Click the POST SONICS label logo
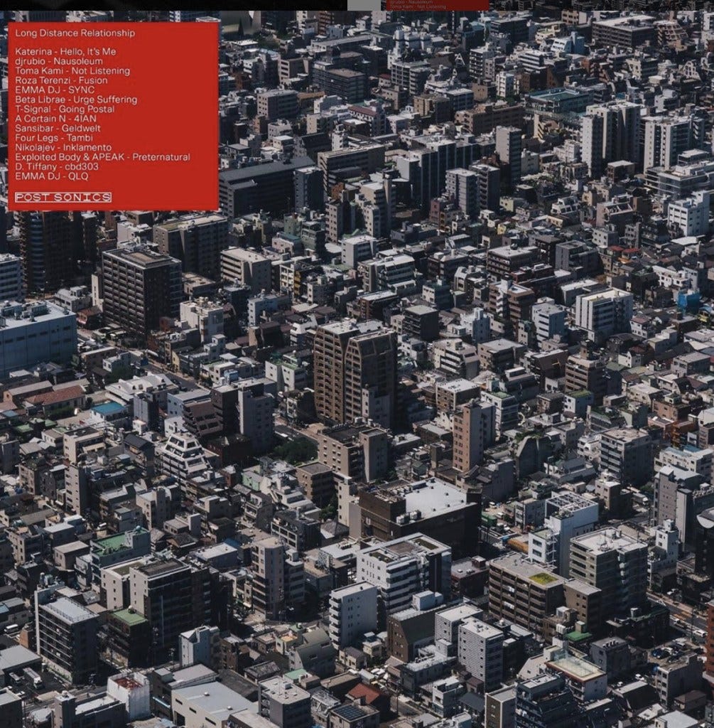The width and height of the screenshot is (714, 728). pyautogui.click(x=63, y=198)
